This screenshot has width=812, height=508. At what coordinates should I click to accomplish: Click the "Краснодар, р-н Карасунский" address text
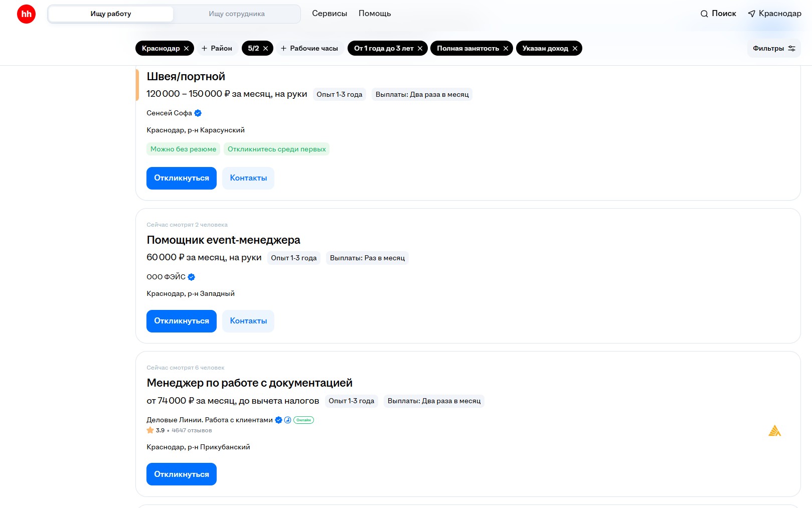pyautogui.click(x=196, y=130)
